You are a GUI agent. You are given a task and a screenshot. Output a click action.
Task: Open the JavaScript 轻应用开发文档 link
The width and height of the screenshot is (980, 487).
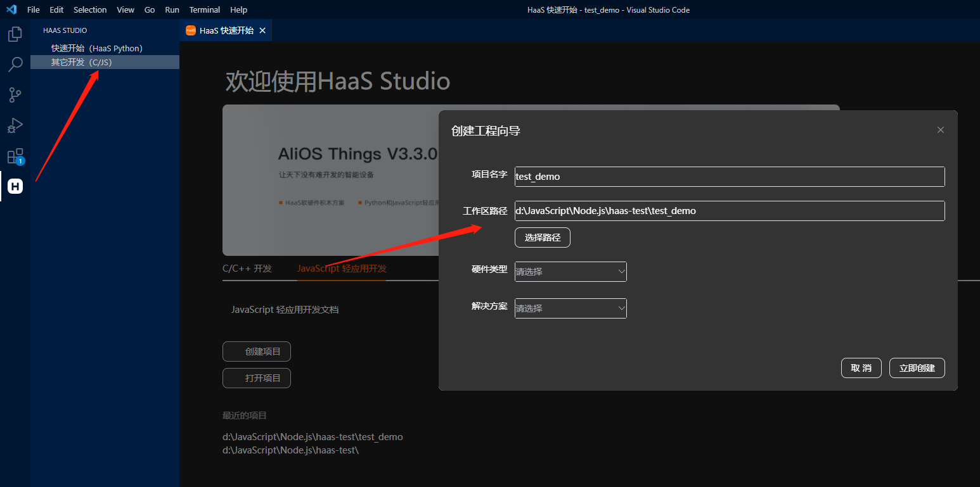(285, 310)
